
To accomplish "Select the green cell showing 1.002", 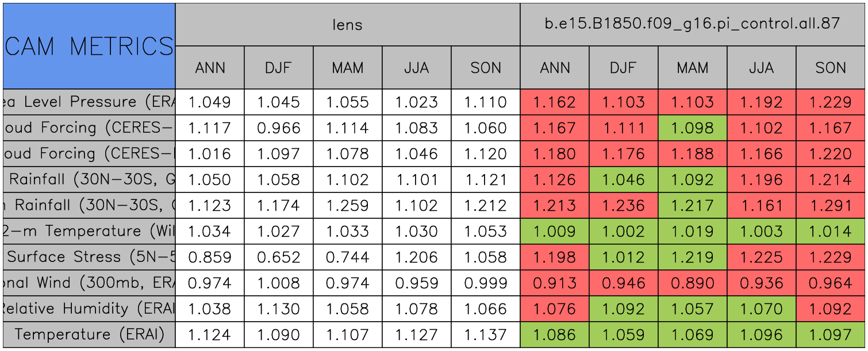I will tap(624, 231).
